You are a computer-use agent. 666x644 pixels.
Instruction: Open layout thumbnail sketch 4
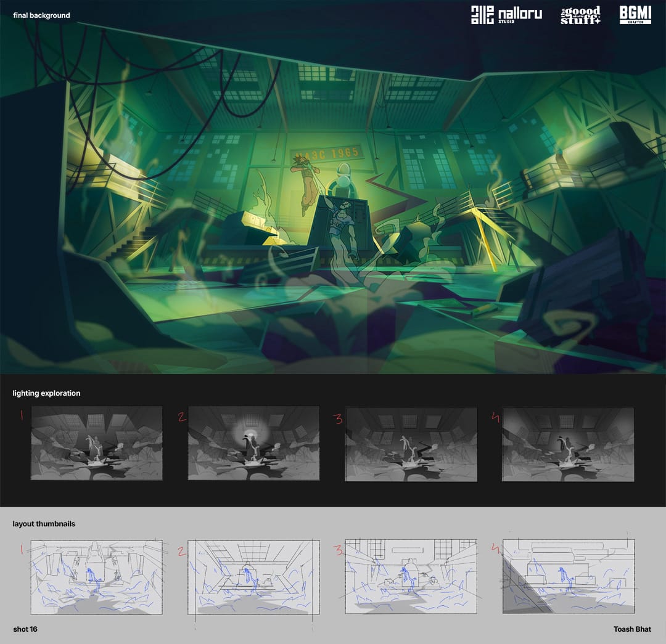[x=568, y=577]
